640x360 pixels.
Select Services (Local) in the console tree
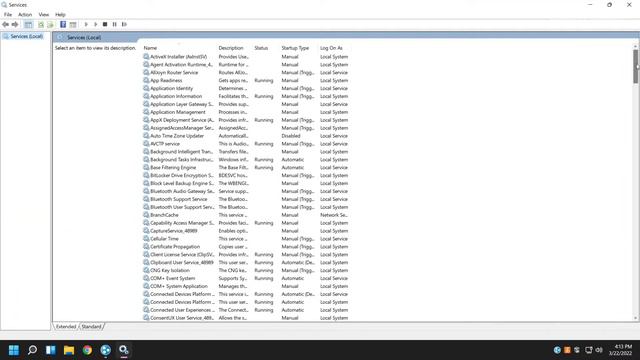27,36
